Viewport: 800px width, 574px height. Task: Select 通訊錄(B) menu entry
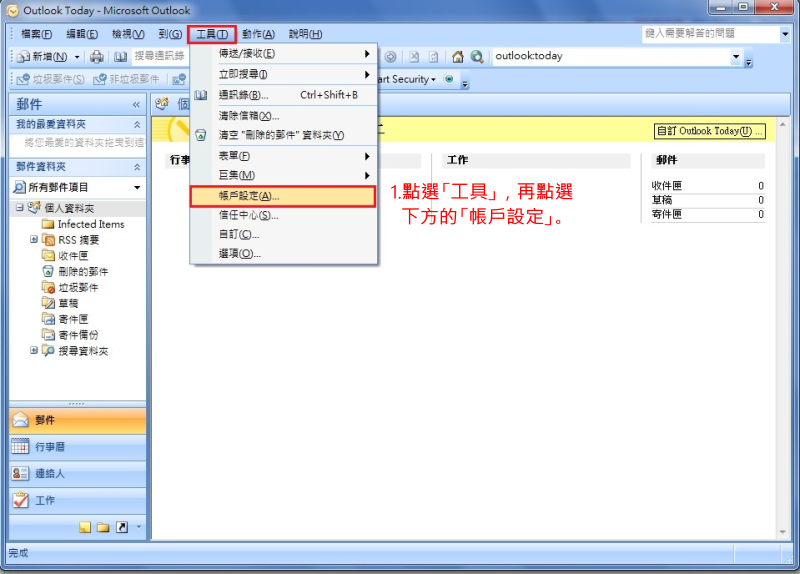283,95
